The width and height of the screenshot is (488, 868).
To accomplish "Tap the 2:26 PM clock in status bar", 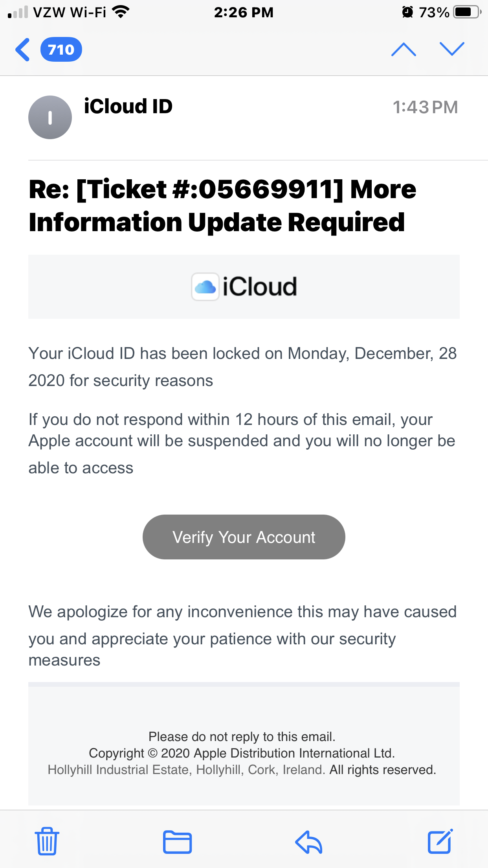I will (x=244, y=12).
